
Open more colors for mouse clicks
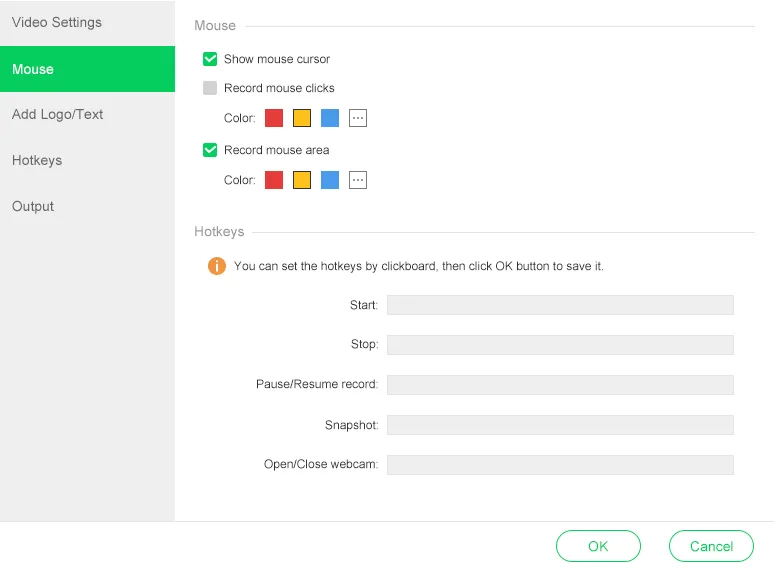[x=358, y=118]
